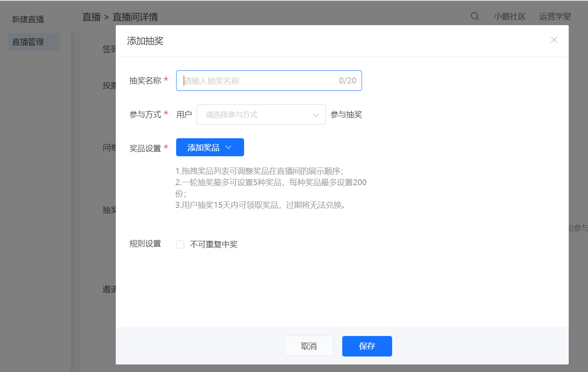Screen dimensions: 588x372
Task: Click the 不可重复中奖 label text
Action: pyautogui.click(x=213, y=244)
